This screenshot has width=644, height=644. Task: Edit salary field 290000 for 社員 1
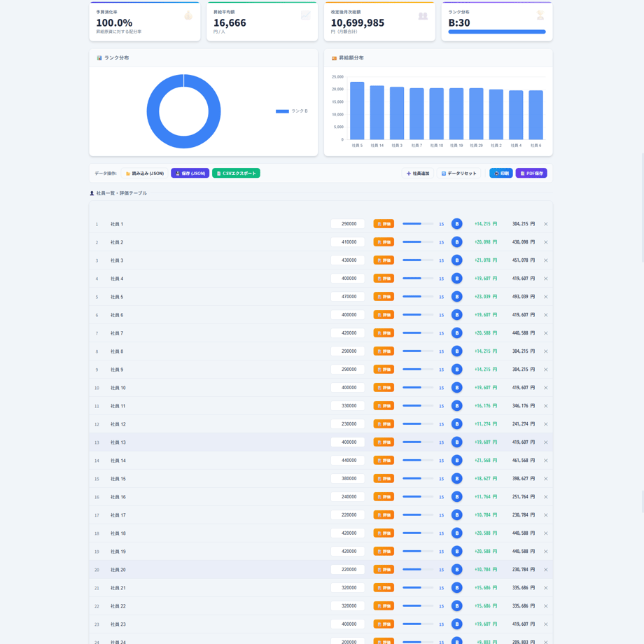click(347, 224)
